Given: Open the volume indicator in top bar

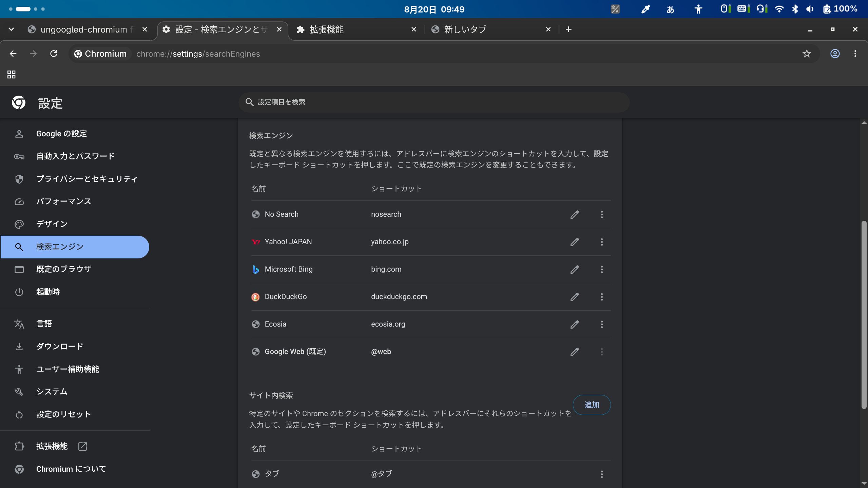Looking at the screenshot, I should click(x=810, y=9).
